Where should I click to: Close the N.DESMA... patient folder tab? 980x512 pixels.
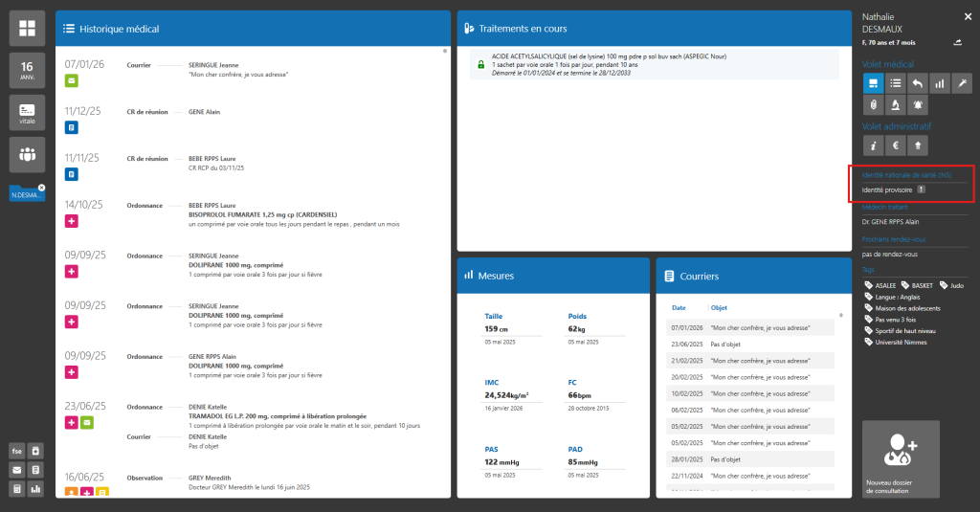41,187
